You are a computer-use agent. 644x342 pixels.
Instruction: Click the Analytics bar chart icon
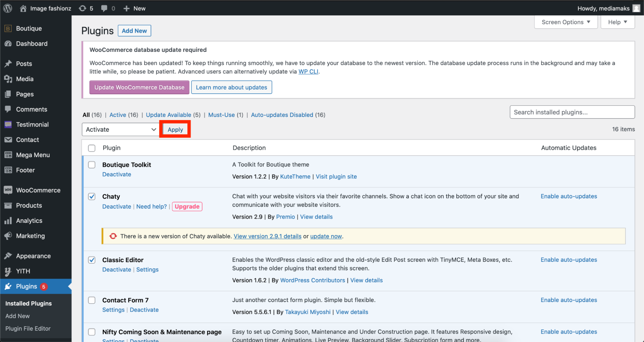pos(8,221)
